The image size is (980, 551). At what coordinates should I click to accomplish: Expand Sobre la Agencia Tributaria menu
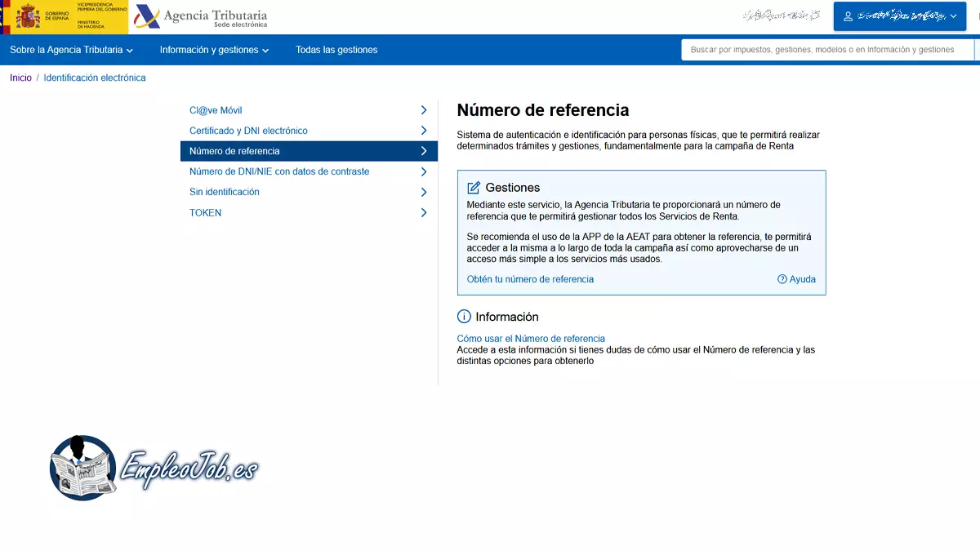(x=71, y=50)
